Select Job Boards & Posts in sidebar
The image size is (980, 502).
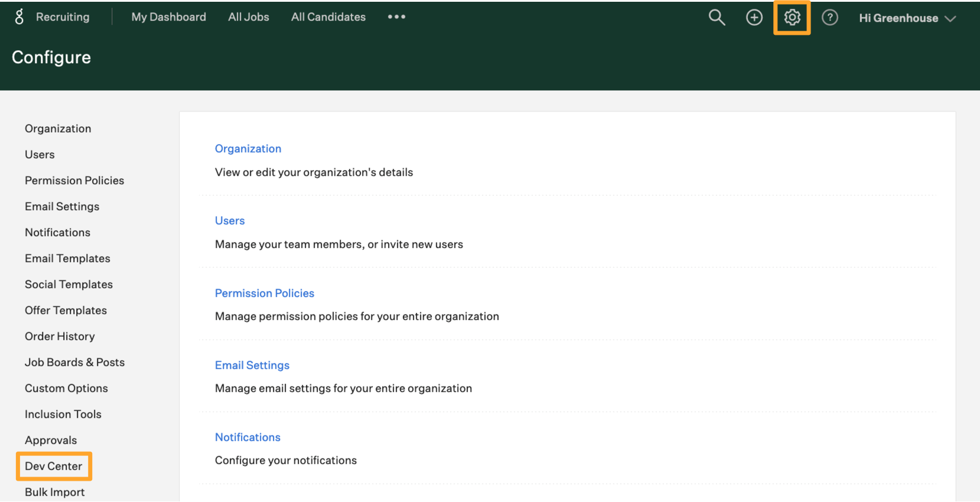pyautogui.click(x=74, y=363)
